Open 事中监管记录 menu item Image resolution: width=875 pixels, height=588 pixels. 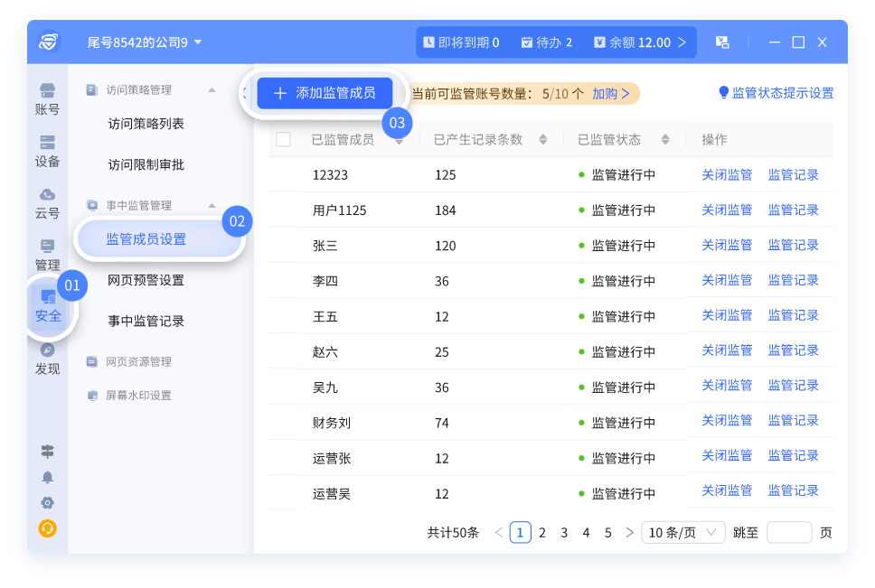[x=146, y=321]
